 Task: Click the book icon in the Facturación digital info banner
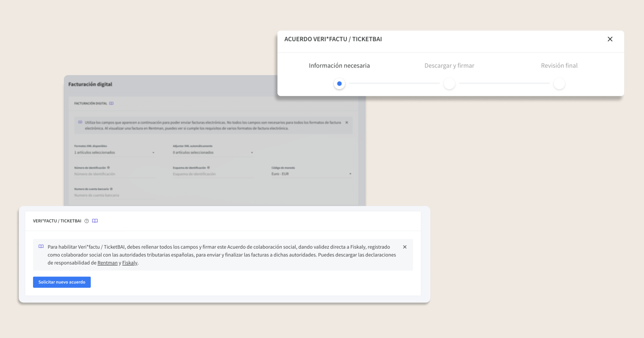80,122
